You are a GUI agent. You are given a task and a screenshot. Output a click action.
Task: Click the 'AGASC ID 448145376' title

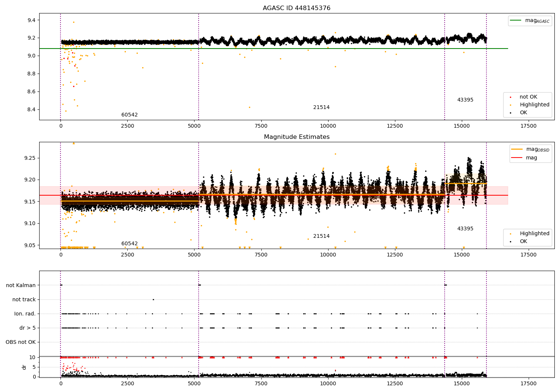(297, 8)
